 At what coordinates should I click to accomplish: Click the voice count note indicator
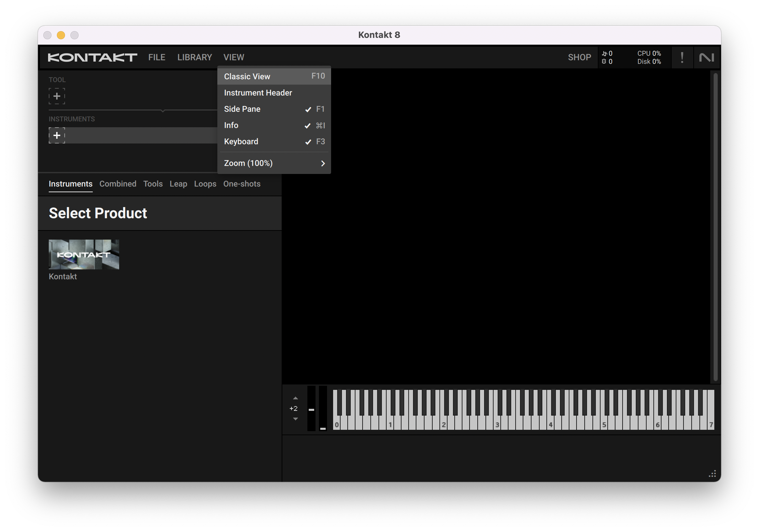tap(607, 53)
